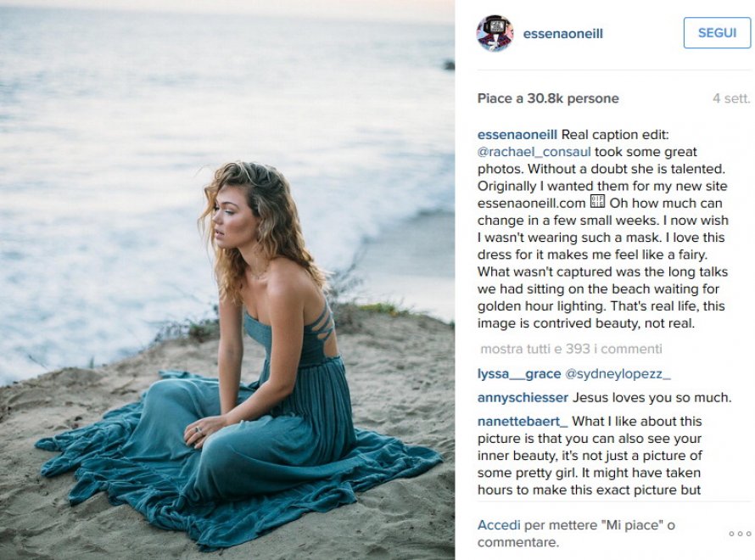Click the beach photo of the post
Image resolution: width=755 pixels, height=560 pixels.
(x=227, y=280)
